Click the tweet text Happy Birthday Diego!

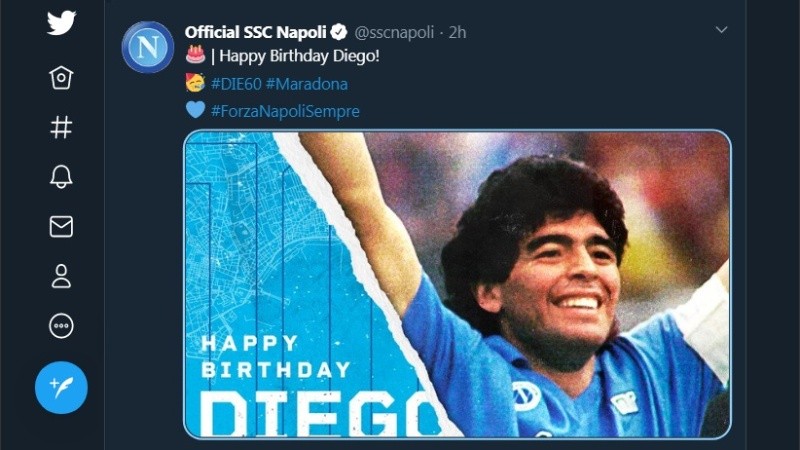point(300,56)
